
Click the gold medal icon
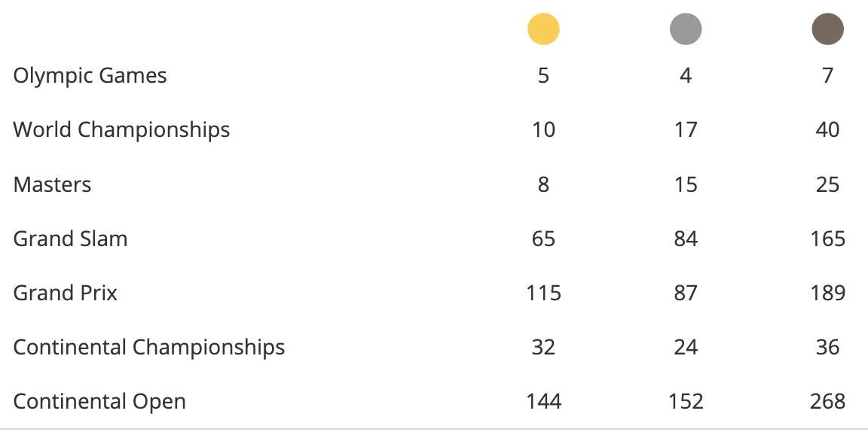(x=543, y=30)
